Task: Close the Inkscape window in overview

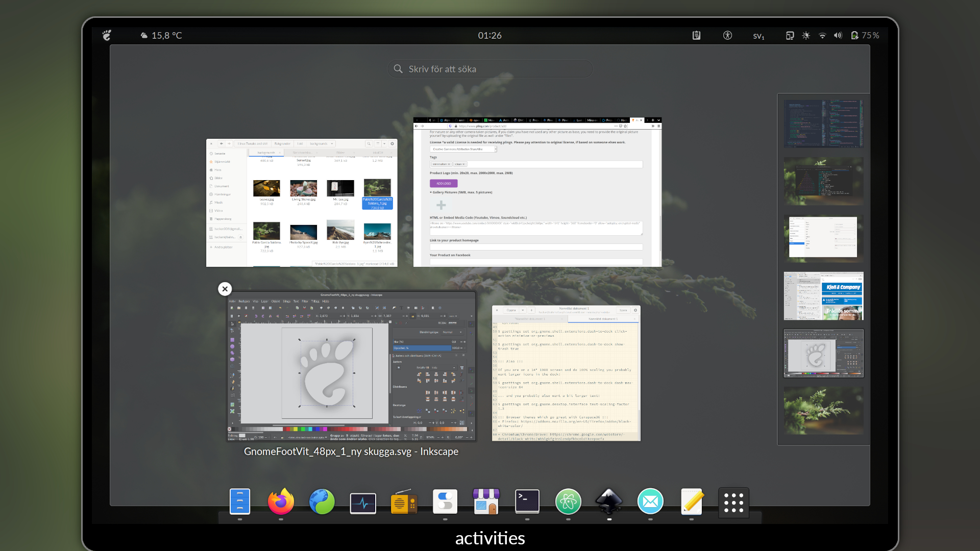Action: [225, 289]
